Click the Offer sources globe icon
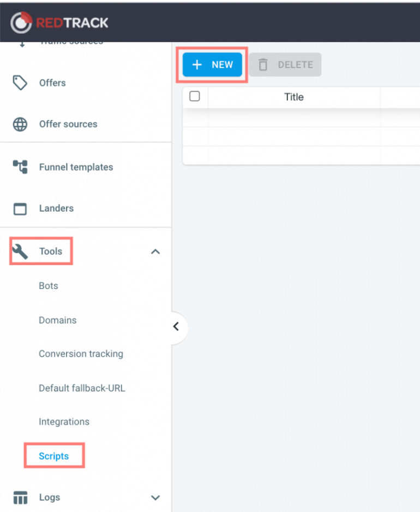The image size is (420, 512). (21, 124)
